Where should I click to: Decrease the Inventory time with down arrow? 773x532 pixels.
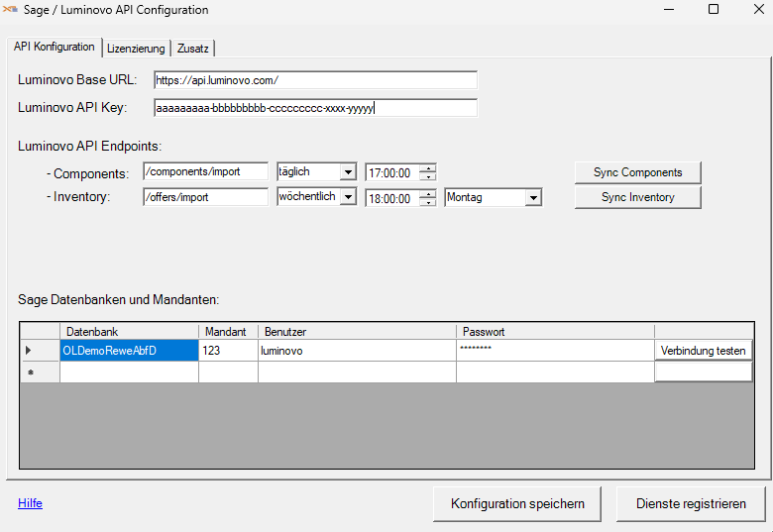[427, 202]
